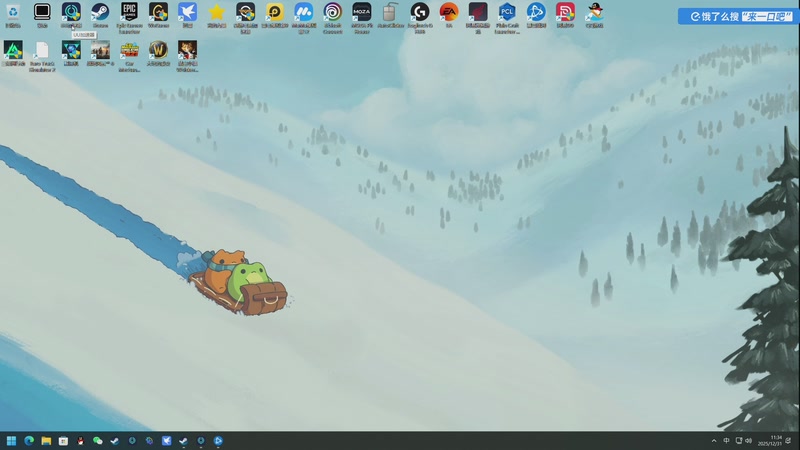Open the anime character game shortcut
Viewport: 800px width, 450px height.
click(187, 56)
